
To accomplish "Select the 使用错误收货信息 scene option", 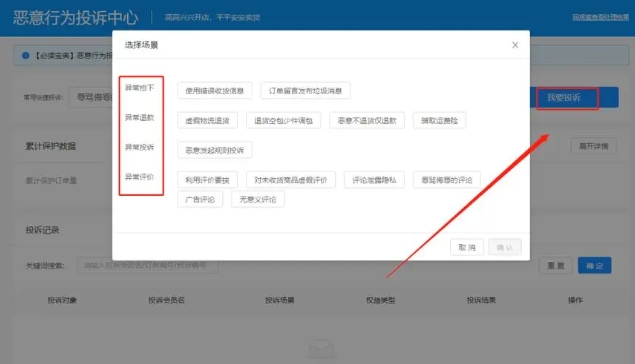I will click(215, 91).
